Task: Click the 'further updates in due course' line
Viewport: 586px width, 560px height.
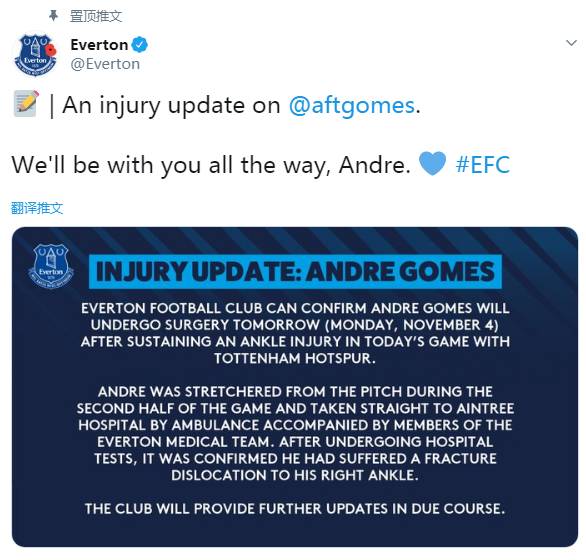Action: click(295, 509)
